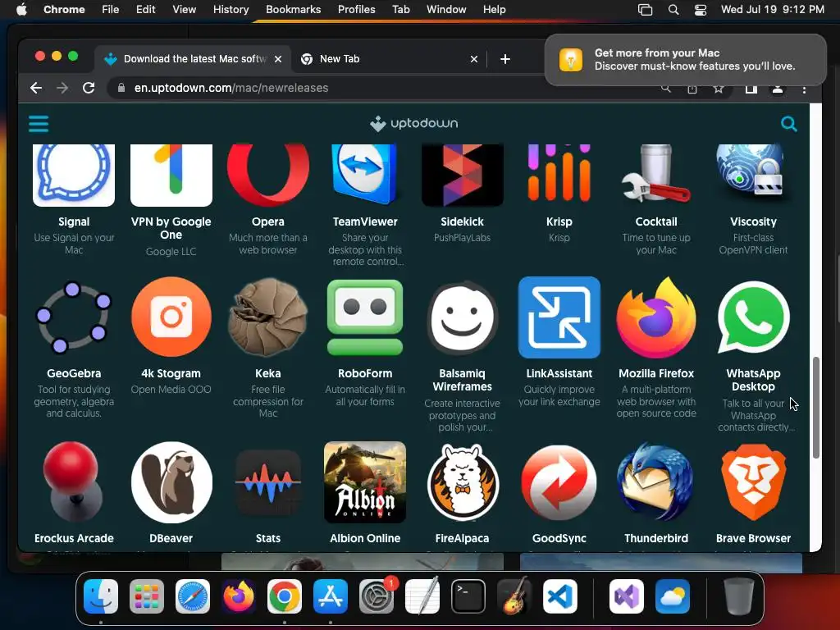Viewport: 840px width, 630px height.
Task: Click the LinkAssistant app icon
Action: [x=559, y=317]
